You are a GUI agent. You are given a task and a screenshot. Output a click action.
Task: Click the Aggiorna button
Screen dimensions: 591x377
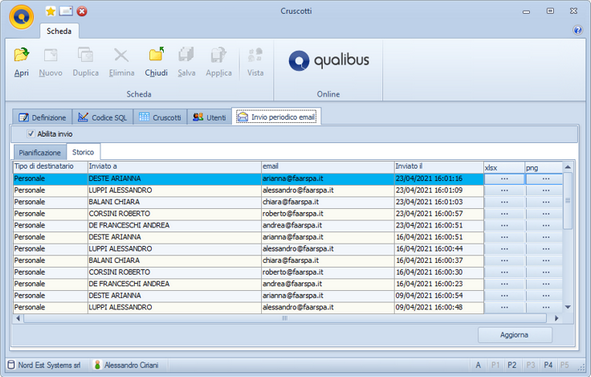coord(515,335)
